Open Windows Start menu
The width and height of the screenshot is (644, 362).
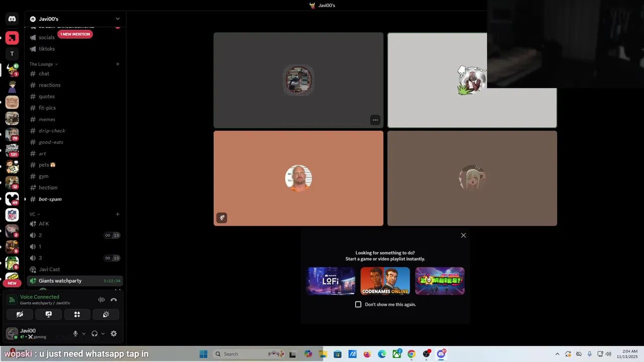(x=203, y=354)
